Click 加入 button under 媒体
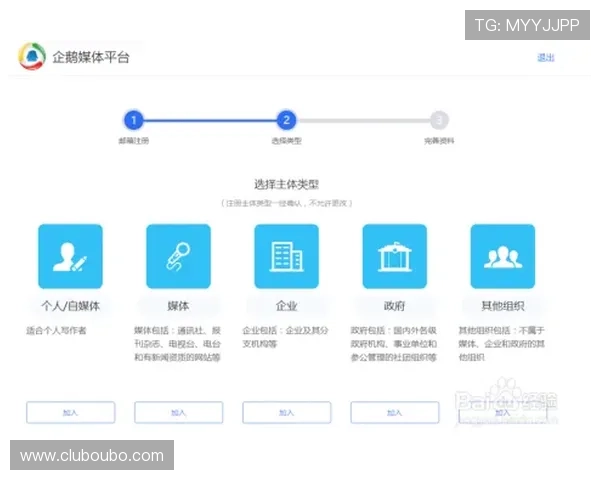Screen dimensions: 600x480 click(x=178, y=412)
